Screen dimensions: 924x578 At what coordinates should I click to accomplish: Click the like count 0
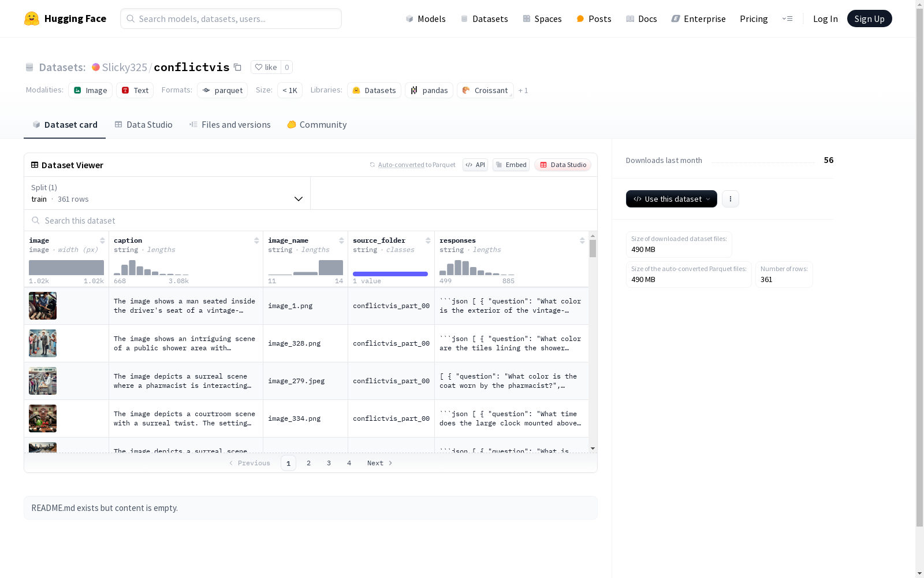coord(286,67)
